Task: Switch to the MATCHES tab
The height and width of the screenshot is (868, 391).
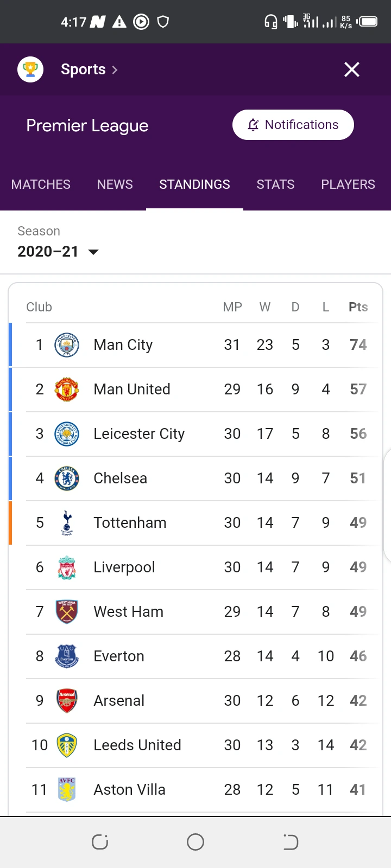Action: pyautogui.click(x=41, y=184)
